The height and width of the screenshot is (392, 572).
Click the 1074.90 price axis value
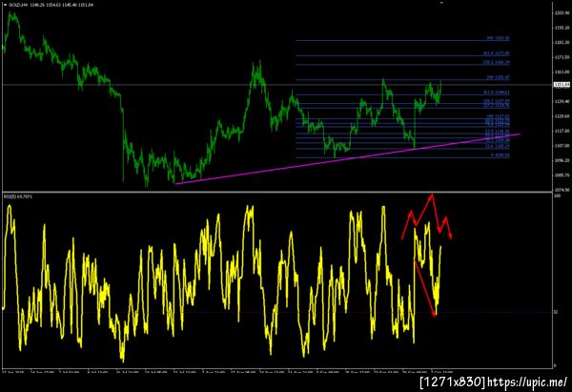click(x=562, y=190)
